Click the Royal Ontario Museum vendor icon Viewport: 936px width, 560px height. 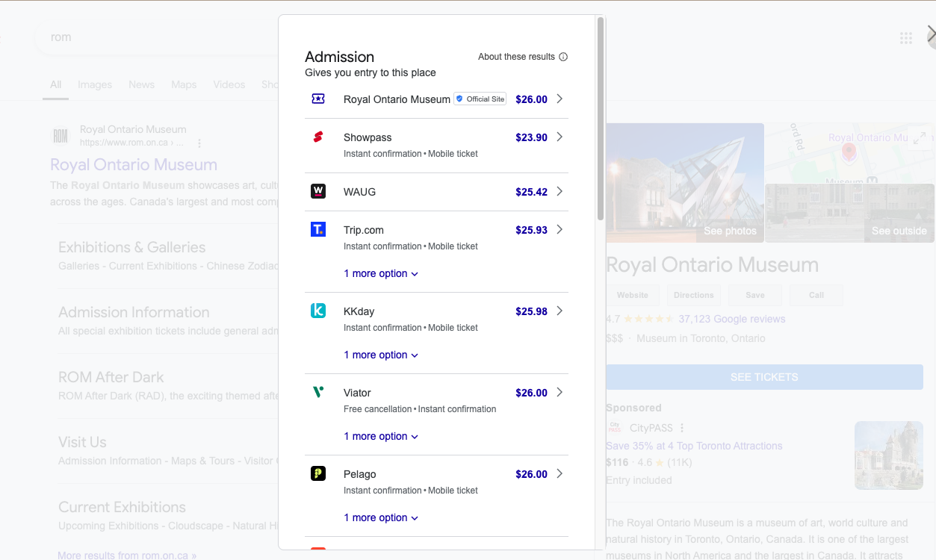pos(318,99)
